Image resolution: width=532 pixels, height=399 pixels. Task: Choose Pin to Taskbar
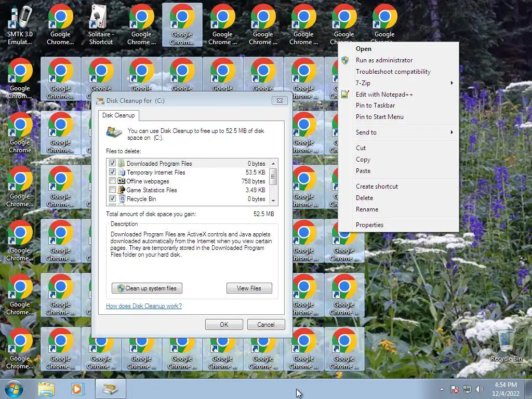tap(398, 105)
